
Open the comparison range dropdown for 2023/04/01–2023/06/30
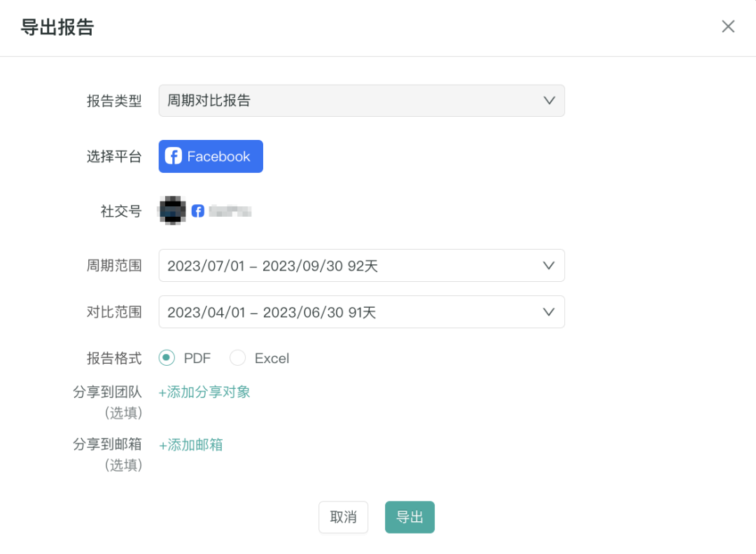pos(361,312)
